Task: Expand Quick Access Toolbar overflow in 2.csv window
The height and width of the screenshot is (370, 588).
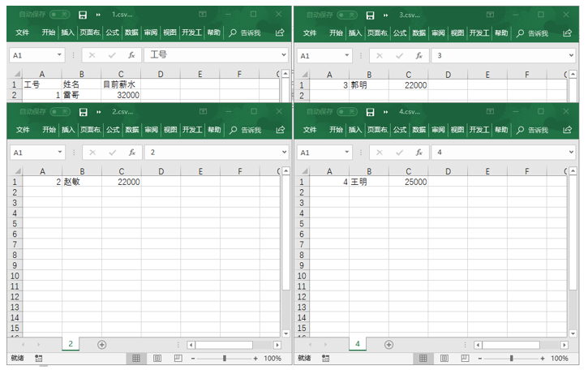Action: [x=99, y=112]
